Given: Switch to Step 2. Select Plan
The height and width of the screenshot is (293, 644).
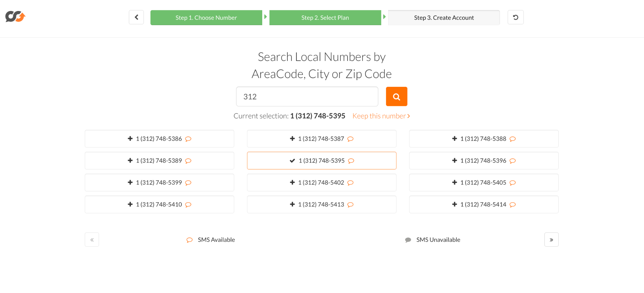Looking at the screenshot, I should point(325,18).
